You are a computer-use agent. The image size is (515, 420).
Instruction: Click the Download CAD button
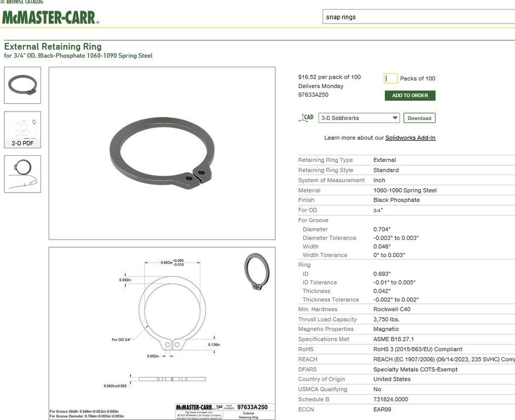coord(419,118)
